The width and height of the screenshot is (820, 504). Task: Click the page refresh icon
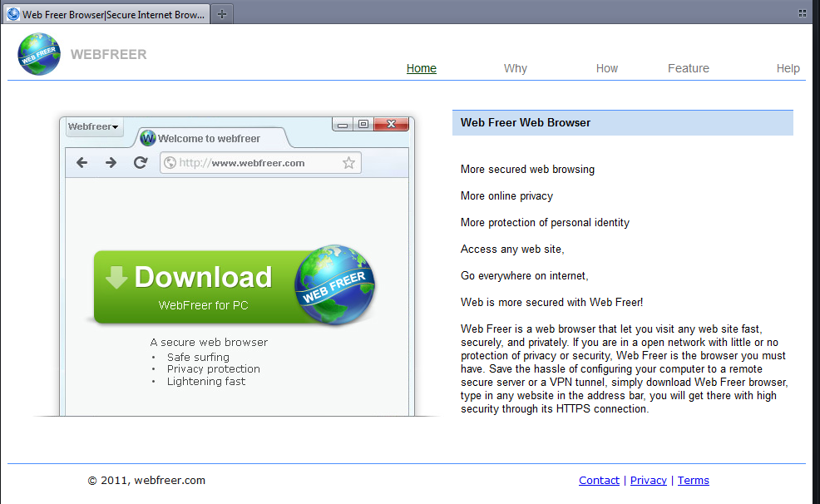click(140, 162)
